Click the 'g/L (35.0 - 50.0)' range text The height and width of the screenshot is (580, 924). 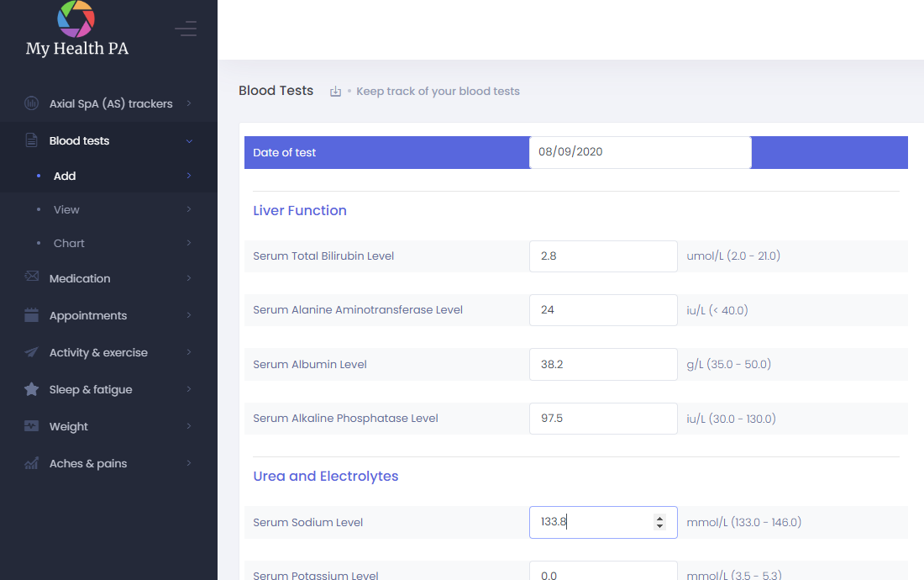tap(729, 364)
